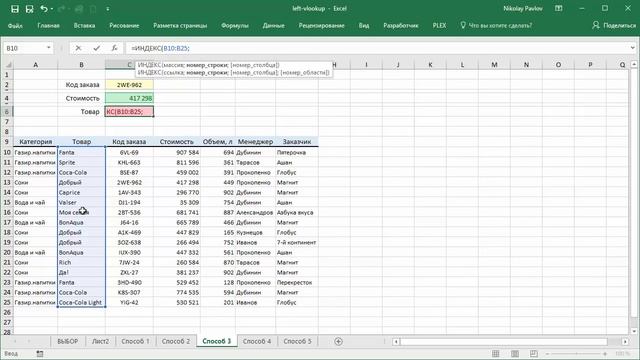
Task: Switch to the Способ 2 sheet tab
Action: pos(176,341)
